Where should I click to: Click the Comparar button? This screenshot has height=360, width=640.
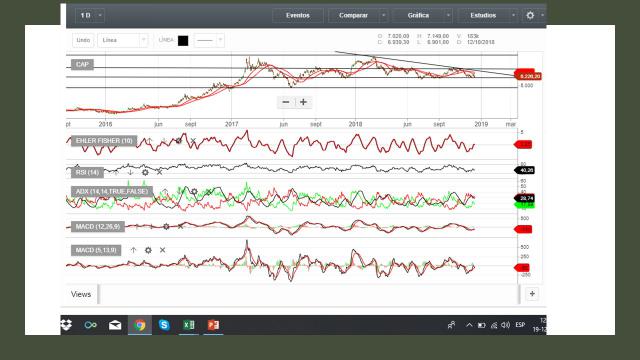(x=353, y=16)
